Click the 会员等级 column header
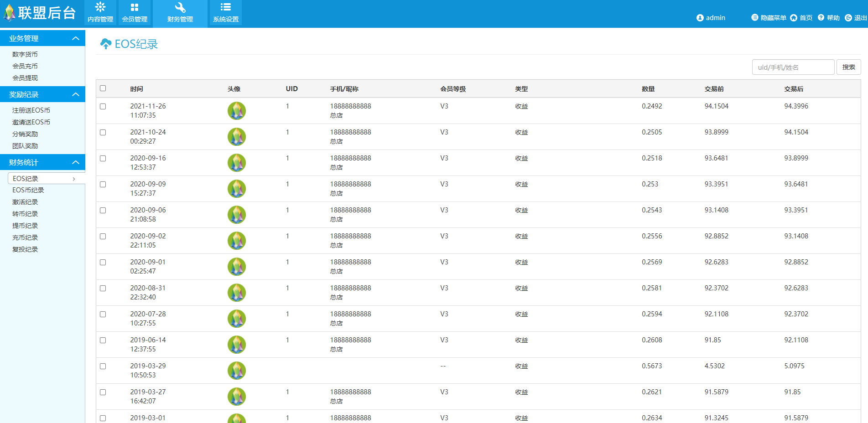Screen dimensions: 868x423 [x=453, y=89]
